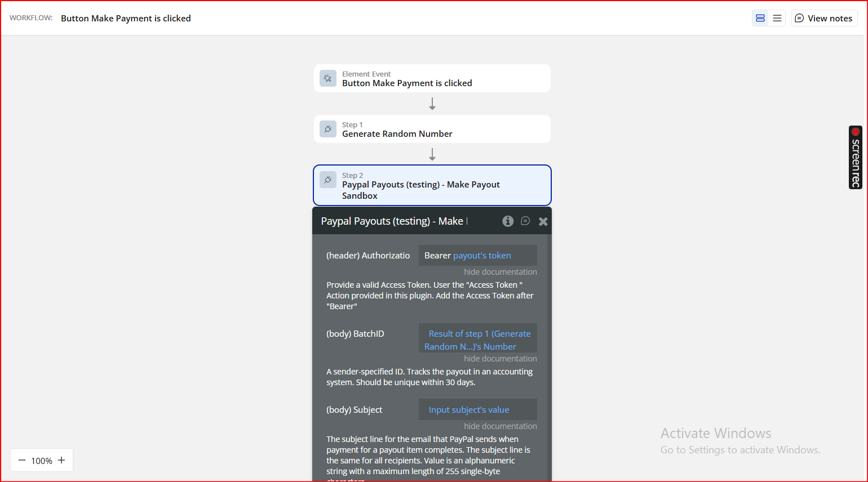Click the (body) BatchID label
868x482 pixels.
pyautogui.click(x=355, y=334)
